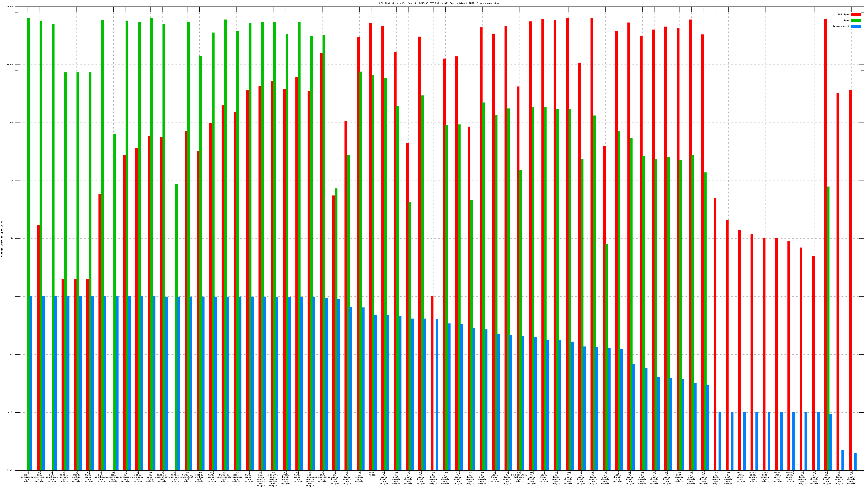Click the 100000 y-axis tick label
The height and width of the screenshot is (488, 868).
(x=10, y=7)
